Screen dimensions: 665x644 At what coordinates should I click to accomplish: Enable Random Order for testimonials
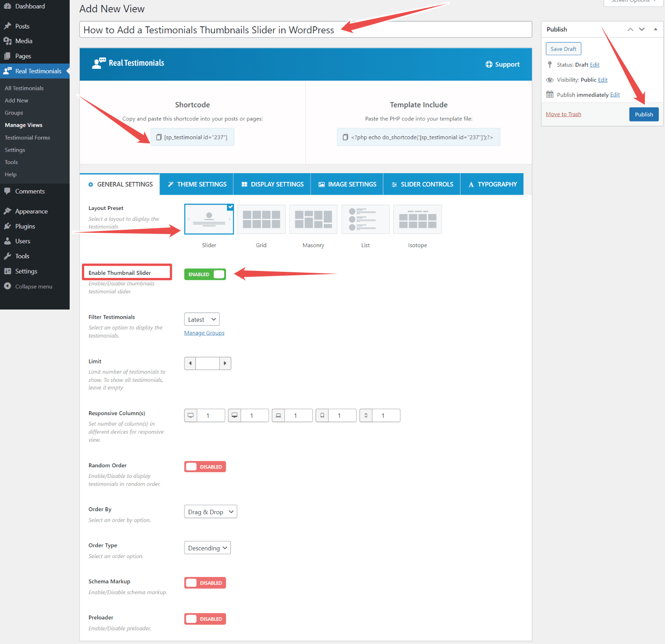[x=205, y=466]
